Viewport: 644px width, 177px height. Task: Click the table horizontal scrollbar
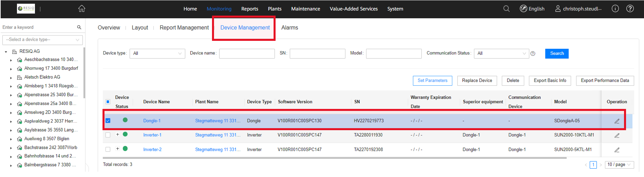click(334, 158)
